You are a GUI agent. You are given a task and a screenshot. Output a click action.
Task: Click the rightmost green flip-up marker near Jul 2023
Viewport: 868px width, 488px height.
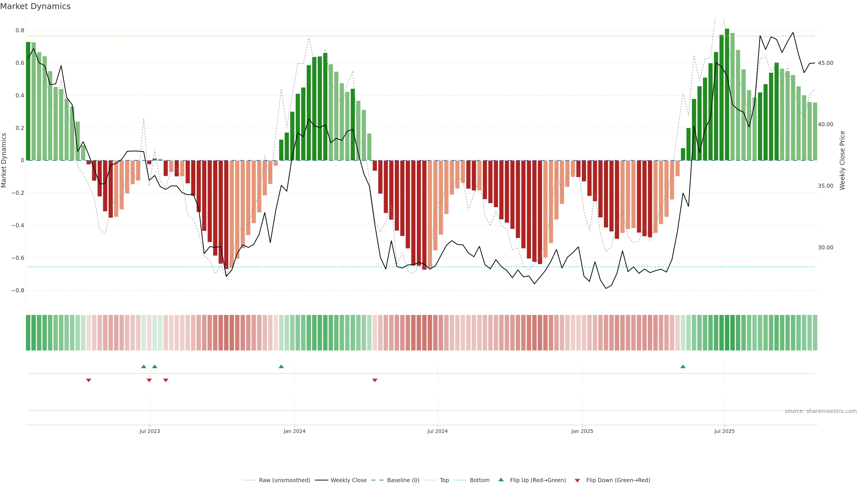[x=155, y=366]
